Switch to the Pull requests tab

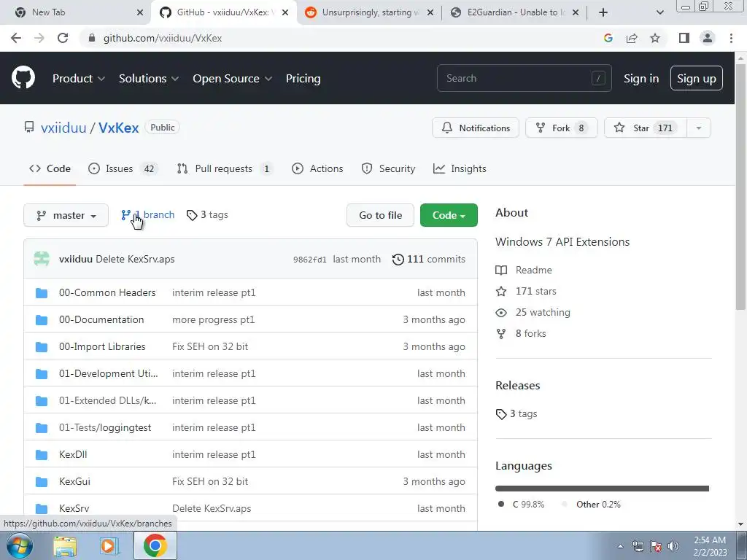click(x=225, y=168)
